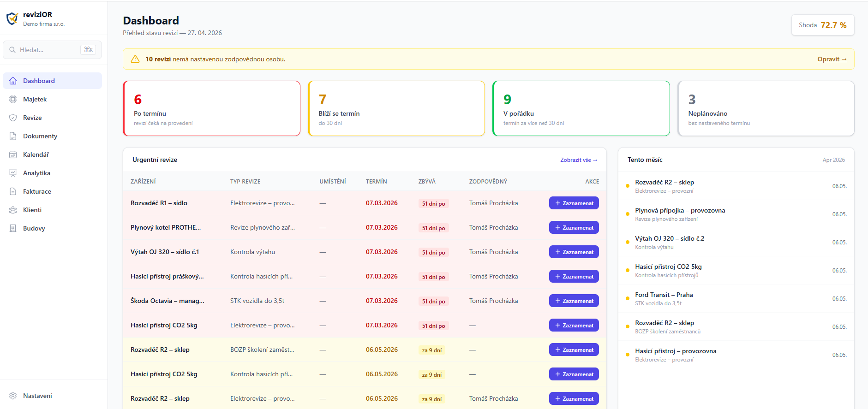Click the yellow warning triangle icon
This screenshot has height=409, width=868.
(x=135, y=59)
